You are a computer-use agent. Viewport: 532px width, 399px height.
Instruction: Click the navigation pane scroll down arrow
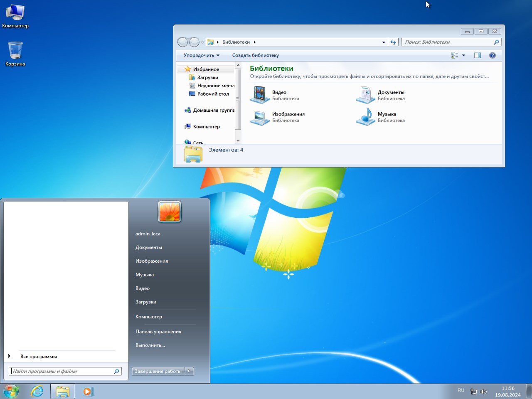[x=238, y=140]
